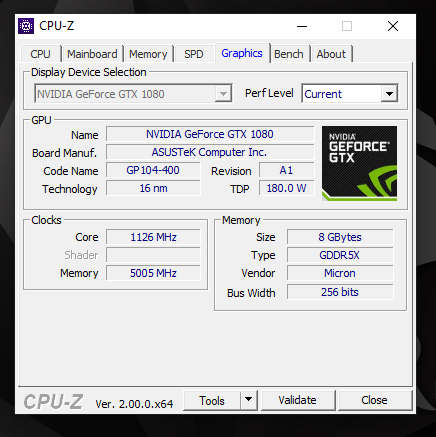This screenshot has width=436, height=437.
Task: Switch to the CPU tab
Action: [40, 54]
